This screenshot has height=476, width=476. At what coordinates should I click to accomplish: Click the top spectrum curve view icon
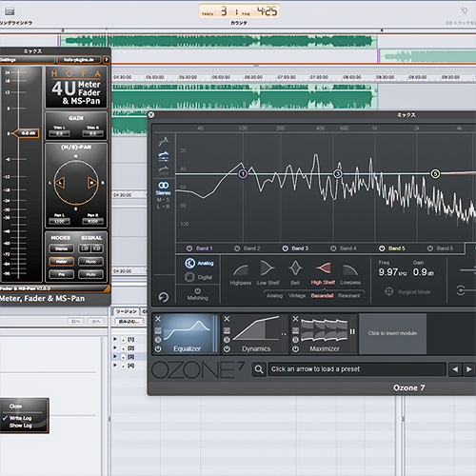(x=164, y=141)
